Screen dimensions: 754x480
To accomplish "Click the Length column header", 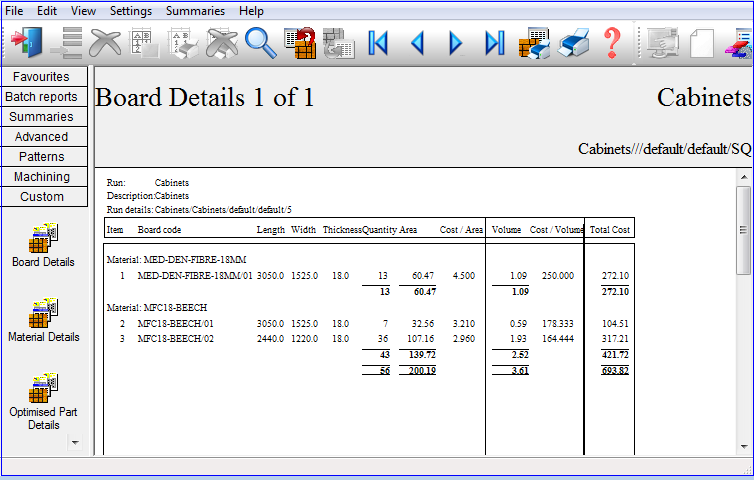I will pyautogui.click(x=270, y=229).
